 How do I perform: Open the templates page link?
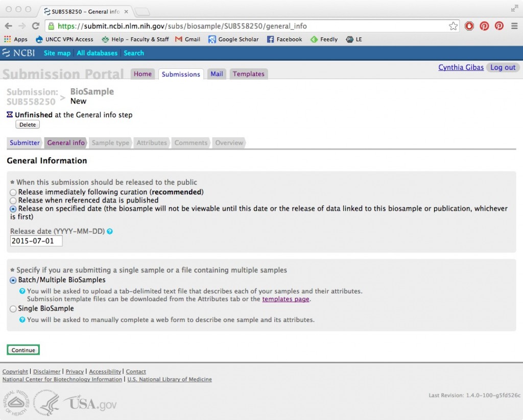[286, 299]
